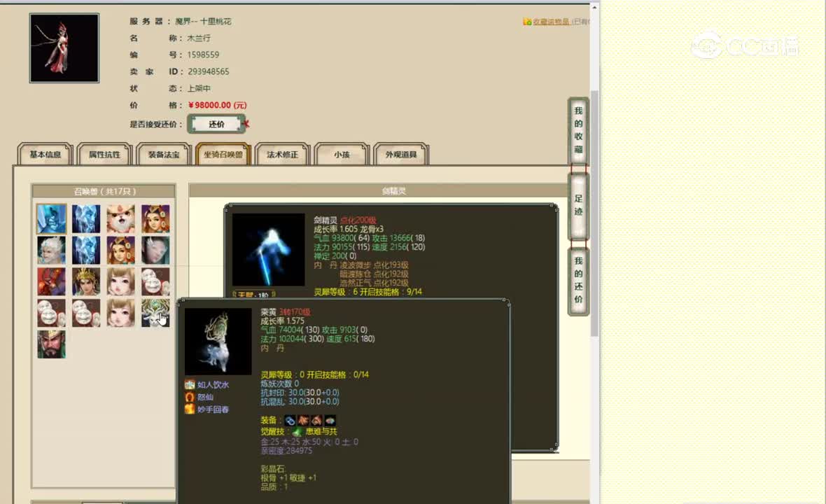Click the green 患难与共 awakening skill icon
The height and width of the screenshot is (504, 826).
tap(297, 432)
